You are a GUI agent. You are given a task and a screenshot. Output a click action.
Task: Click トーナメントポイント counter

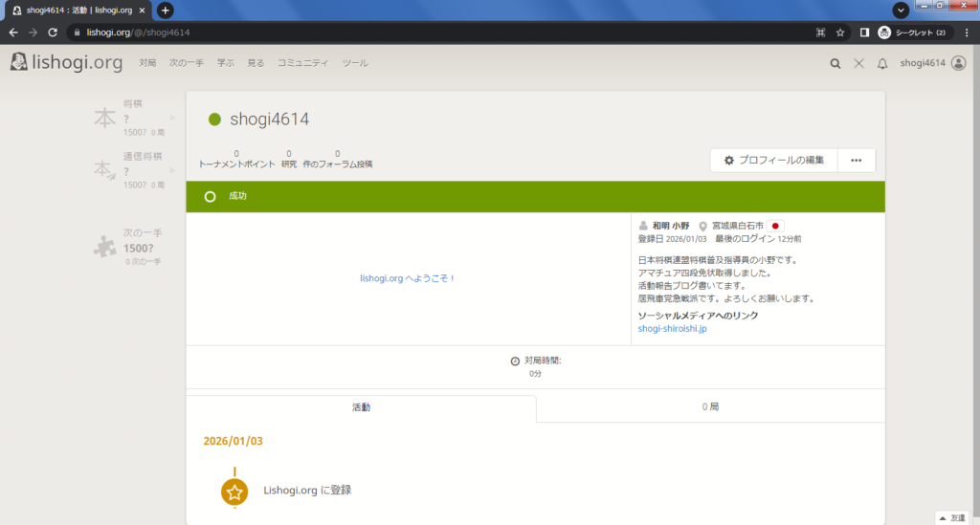coord(236,159)
